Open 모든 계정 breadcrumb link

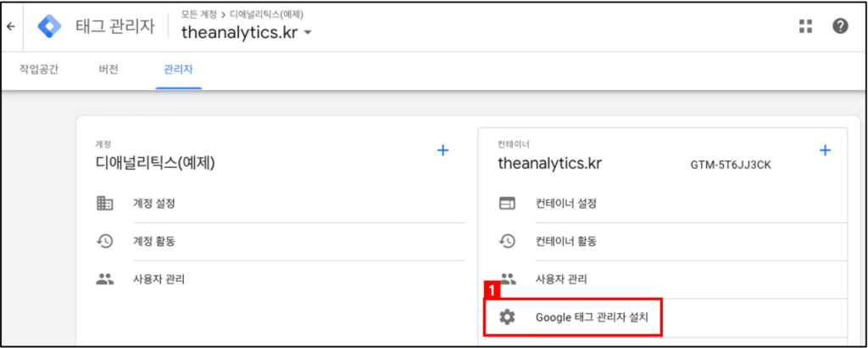point(199,14)
